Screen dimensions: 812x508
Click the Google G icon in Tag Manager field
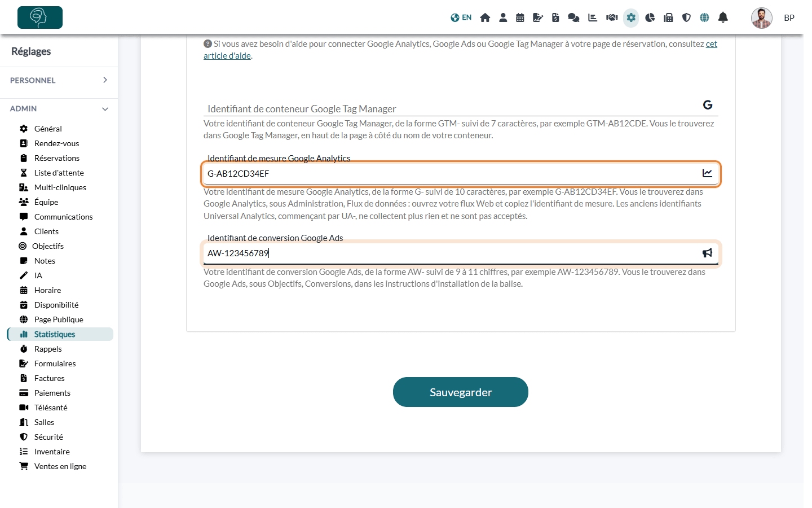(708, 104)
